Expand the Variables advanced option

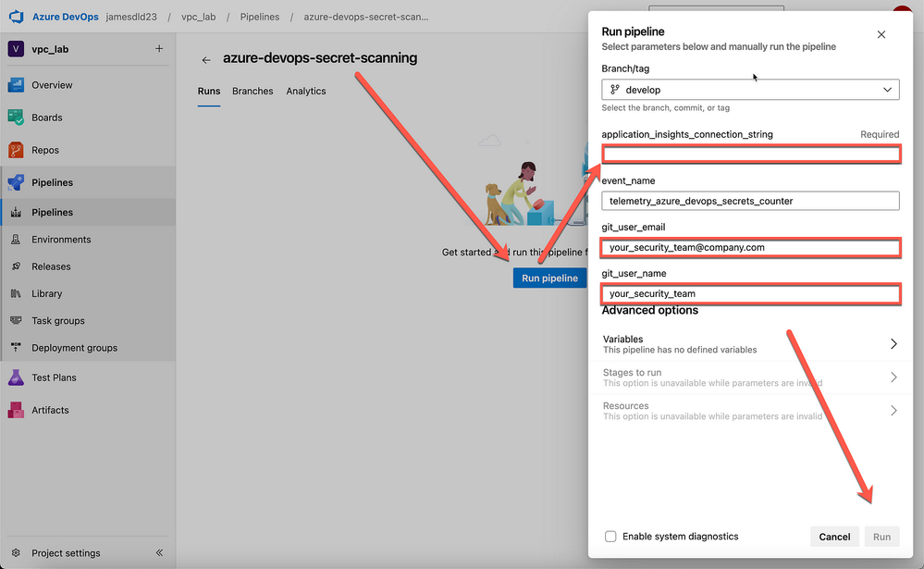click(x=750, y=344)
